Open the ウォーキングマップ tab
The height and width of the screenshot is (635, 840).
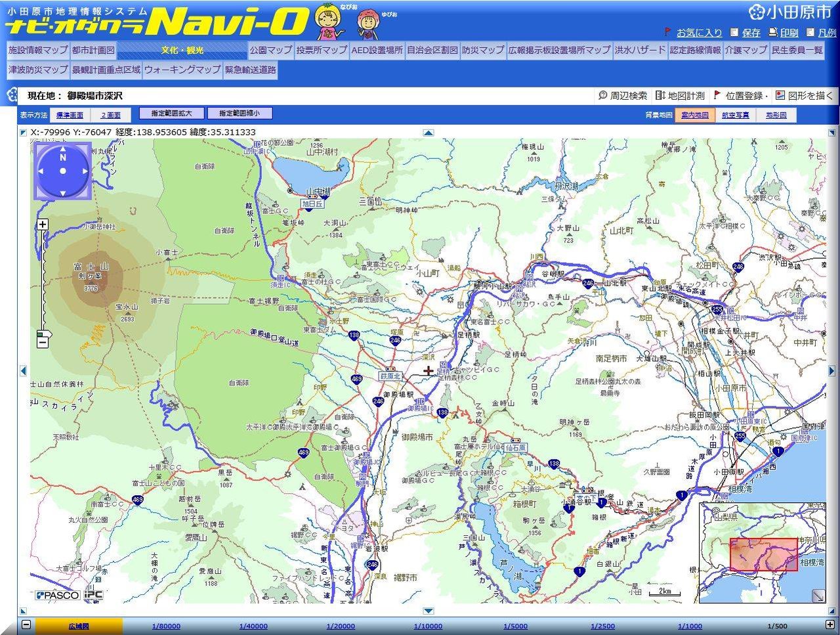183,70
